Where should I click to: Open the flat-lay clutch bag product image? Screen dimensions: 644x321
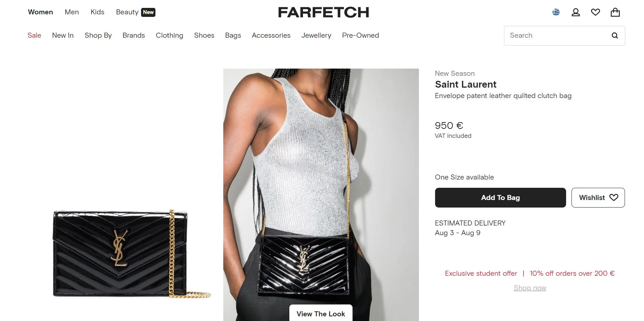[x=131, y=253]
